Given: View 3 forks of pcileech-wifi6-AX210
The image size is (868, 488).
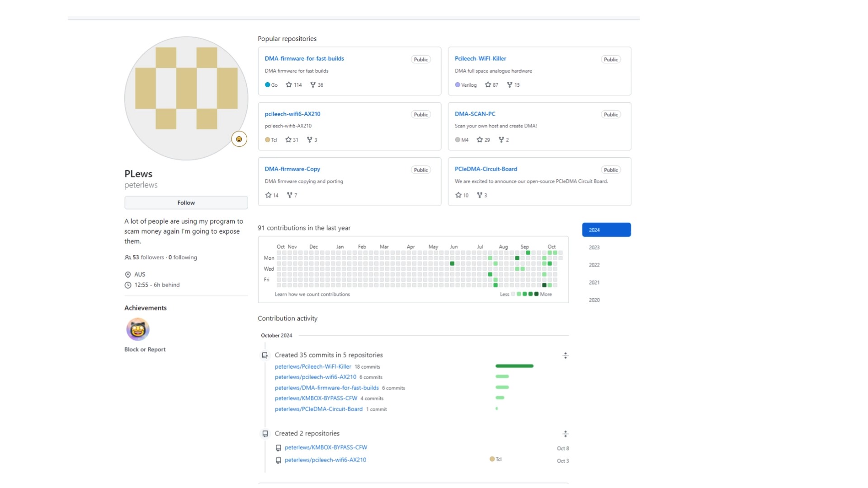Looking at the screenshot, I should (x=312, y=140).
